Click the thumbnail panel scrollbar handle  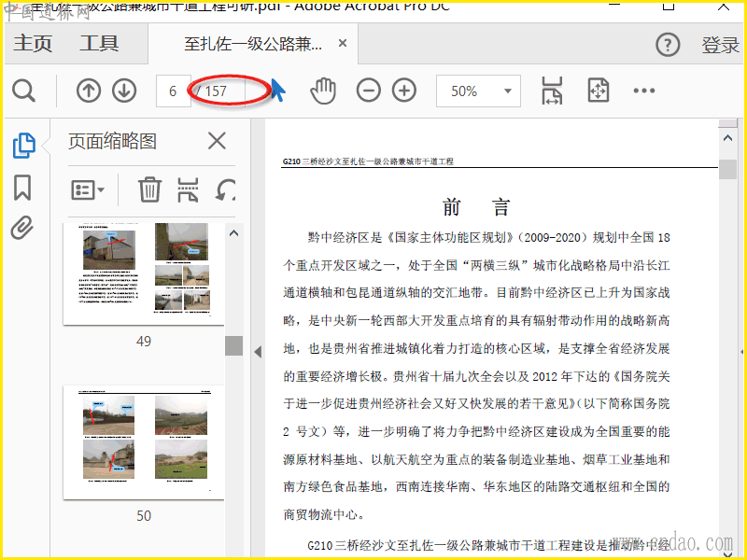(x=234, y=345)
